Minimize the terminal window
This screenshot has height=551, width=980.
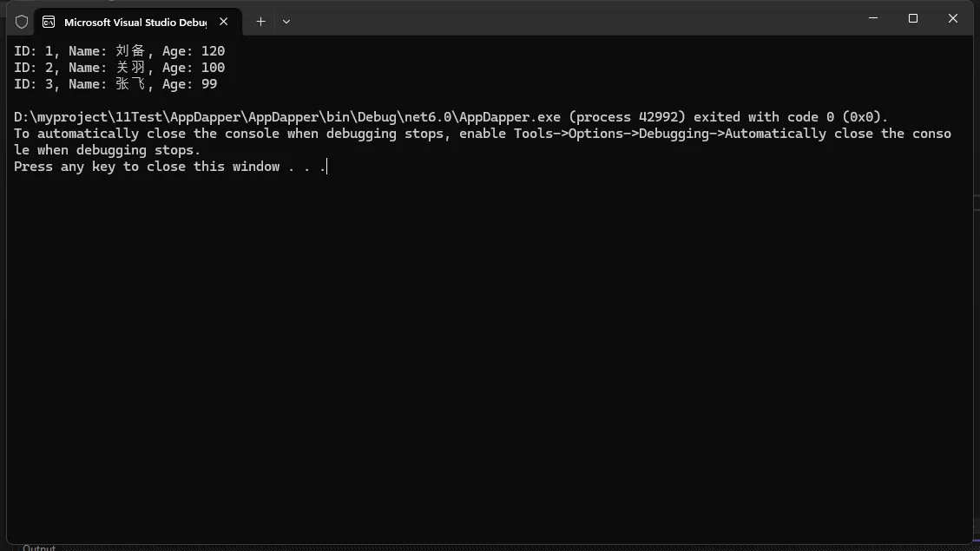[x=873, y=18]
